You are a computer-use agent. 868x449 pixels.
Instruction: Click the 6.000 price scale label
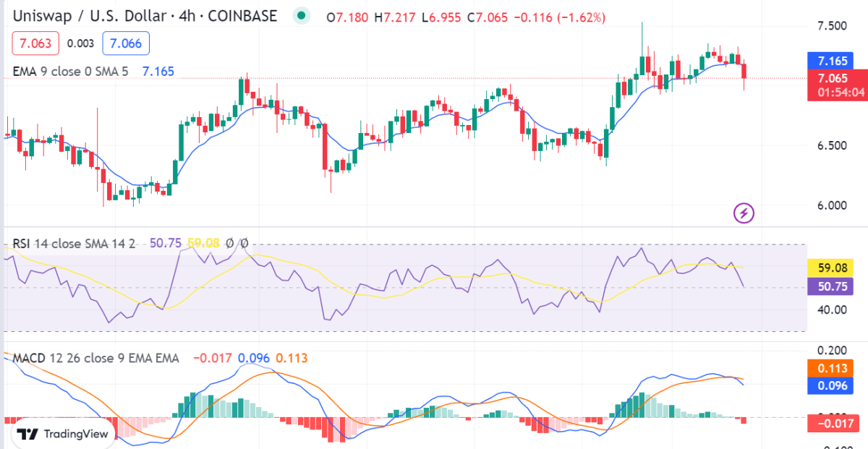coord(832,205)
